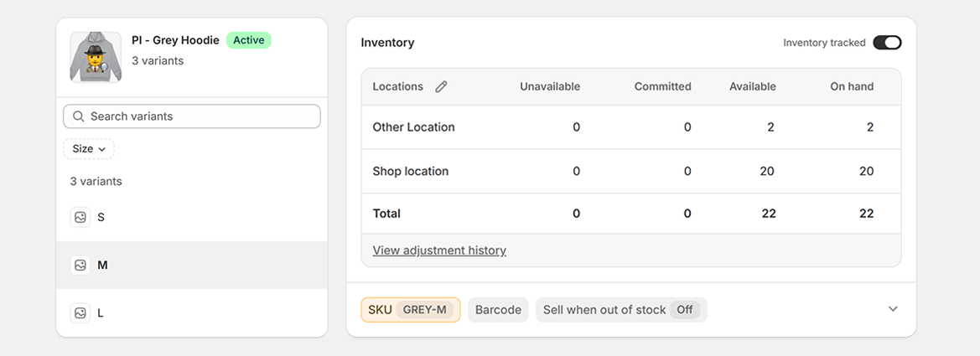
Task: Click the PI - Grey Hoodie product title
Action: tap(175, 40)
